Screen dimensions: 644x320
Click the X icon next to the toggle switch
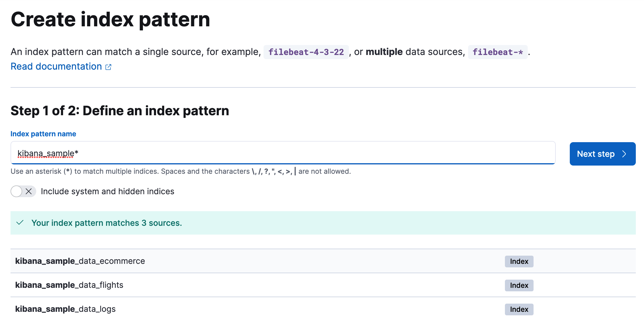pyautogui.click(x=29, y=191)
